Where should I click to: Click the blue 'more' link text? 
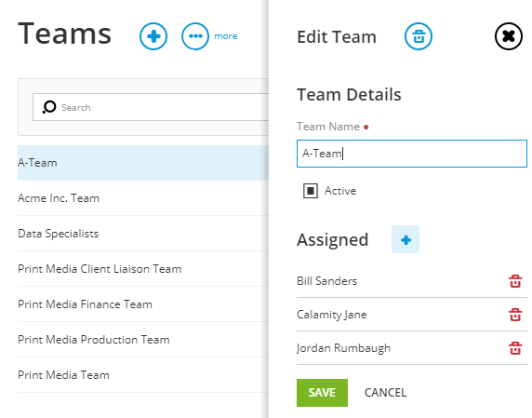coord(226,36)
